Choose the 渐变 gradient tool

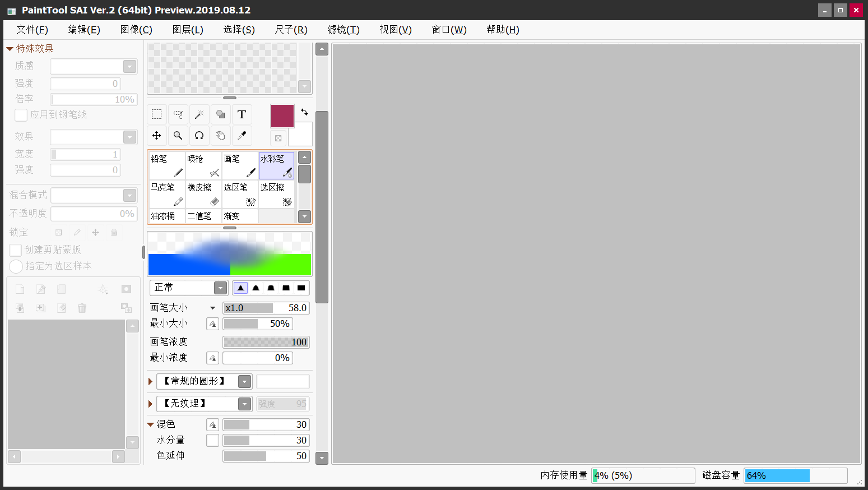click(x=240, y=216)
